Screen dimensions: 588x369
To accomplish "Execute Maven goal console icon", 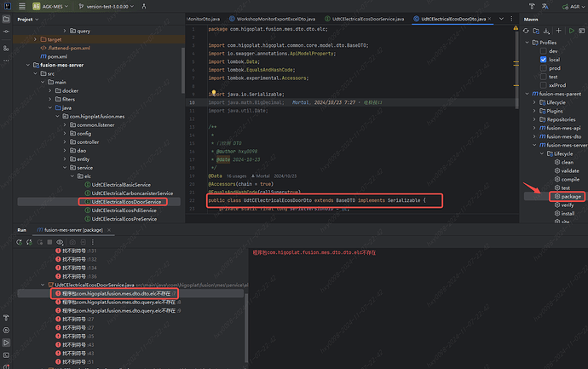I will [x=582, y=31].
